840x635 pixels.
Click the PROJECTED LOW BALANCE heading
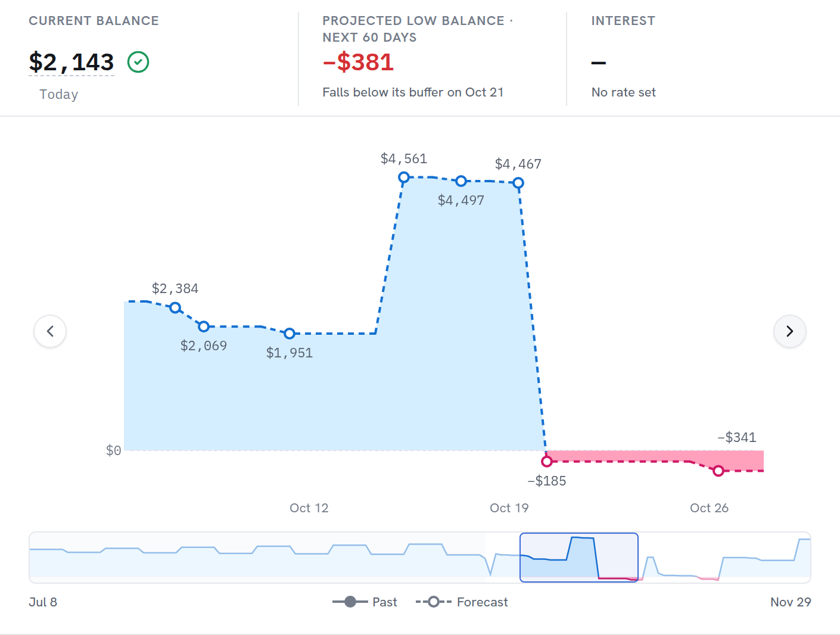tap(418, 29)
